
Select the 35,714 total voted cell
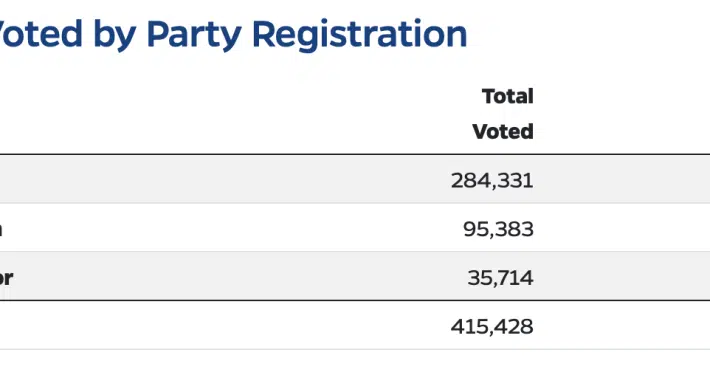[x=500, y=277]
